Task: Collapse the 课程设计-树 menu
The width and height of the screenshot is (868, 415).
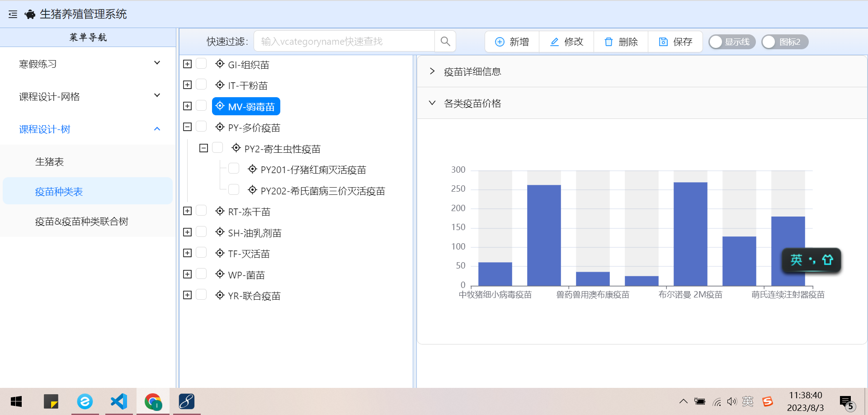Action: tap(88, 129)
